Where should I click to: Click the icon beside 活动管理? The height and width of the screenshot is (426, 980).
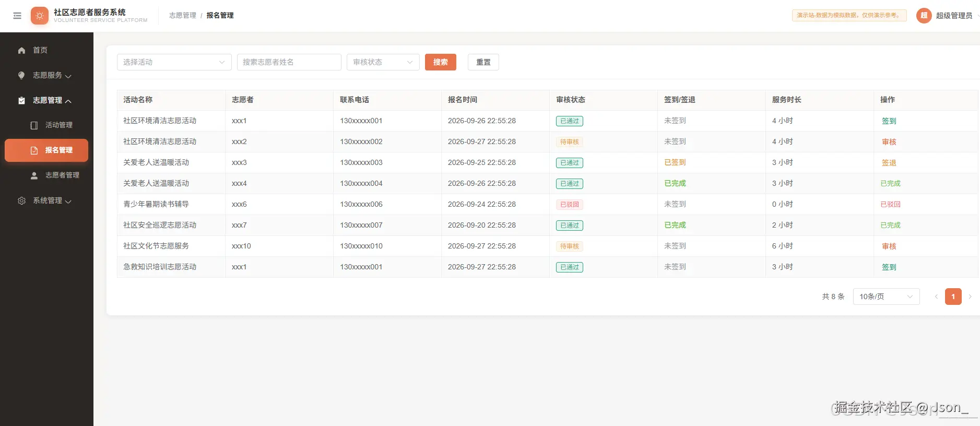34,125
